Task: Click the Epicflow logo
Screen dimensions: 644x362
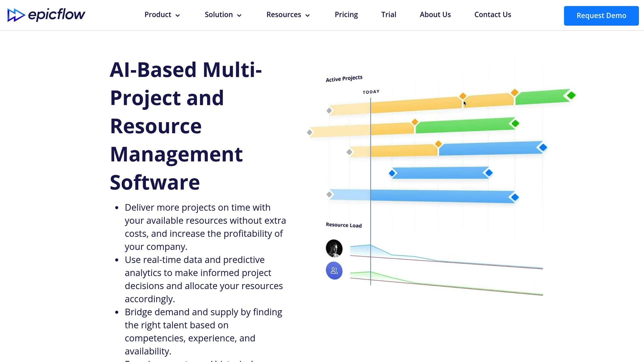Action: (46, 15)
